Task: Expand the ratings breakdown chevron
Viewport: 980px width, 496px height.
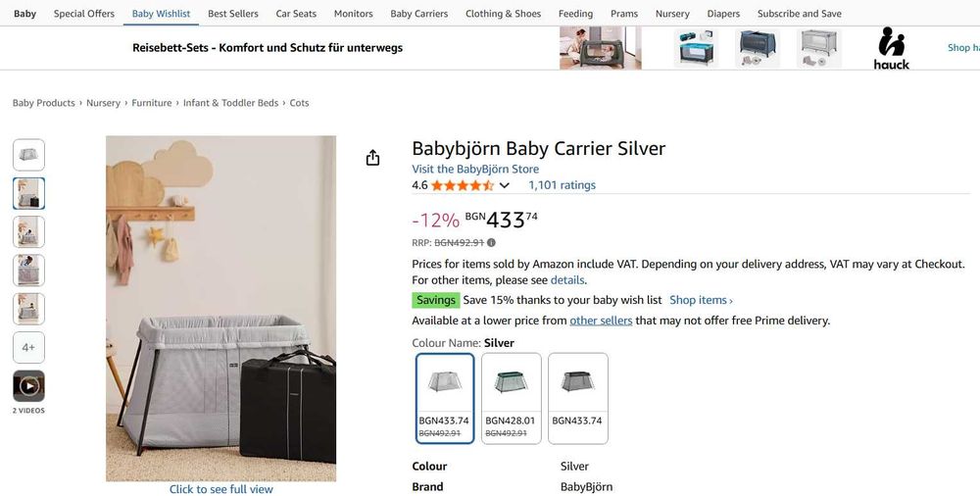Action: [505, 185]
